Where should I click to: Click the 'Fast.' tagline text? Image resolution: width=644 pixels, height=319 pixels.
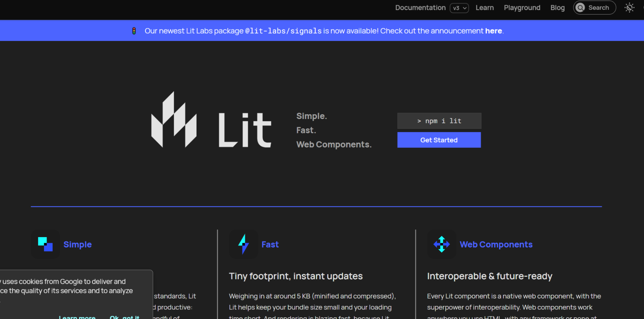[x=306, y=130]
